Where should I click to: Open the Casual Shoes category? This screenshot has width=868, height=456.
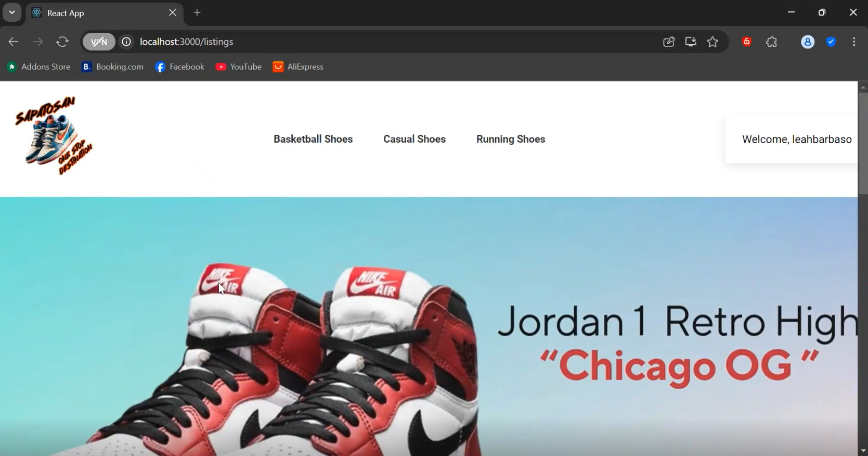[414, 139]
